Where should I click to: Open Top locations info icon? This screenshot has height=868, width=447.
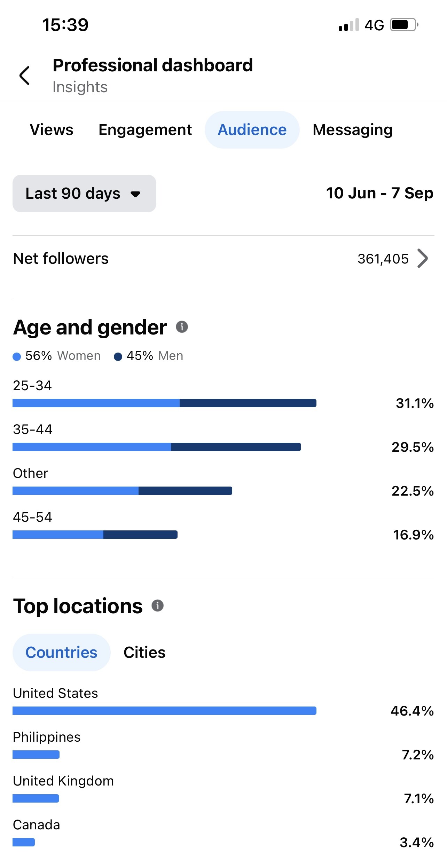tap(157, 606)
